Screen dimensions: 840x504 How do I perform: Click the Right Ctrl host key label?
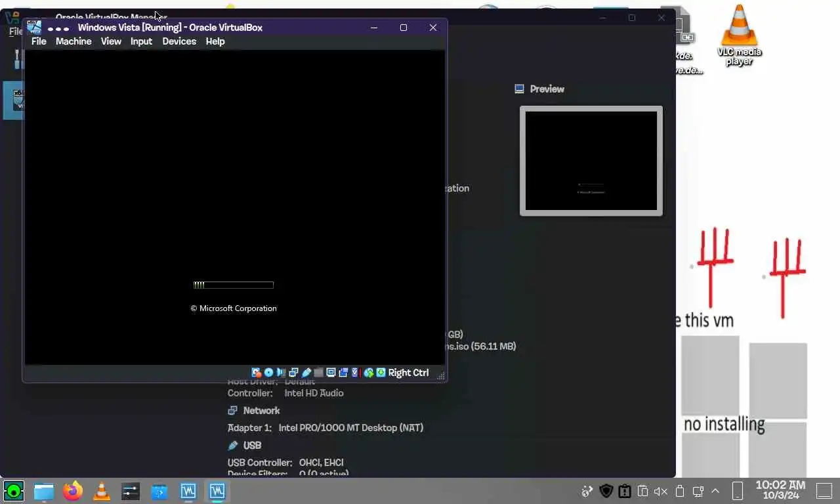[x=408, y=373]
